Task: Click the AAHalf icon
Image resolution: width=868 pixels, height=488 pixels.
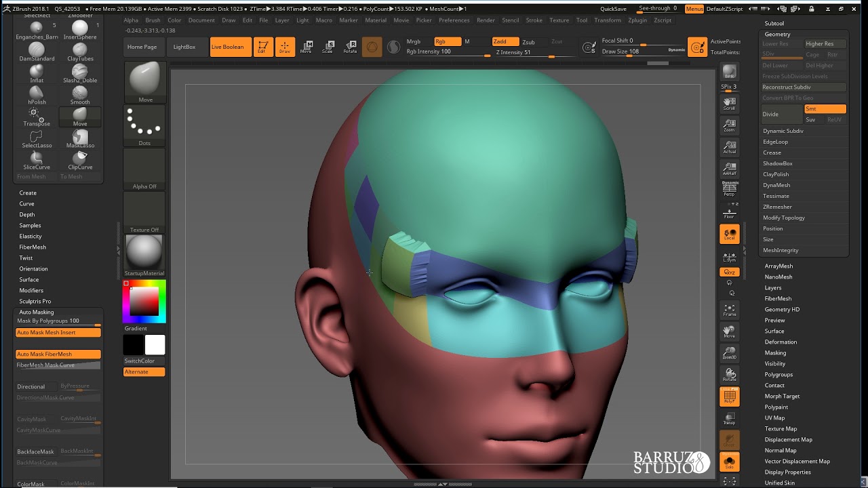Action: coord(729,169)
